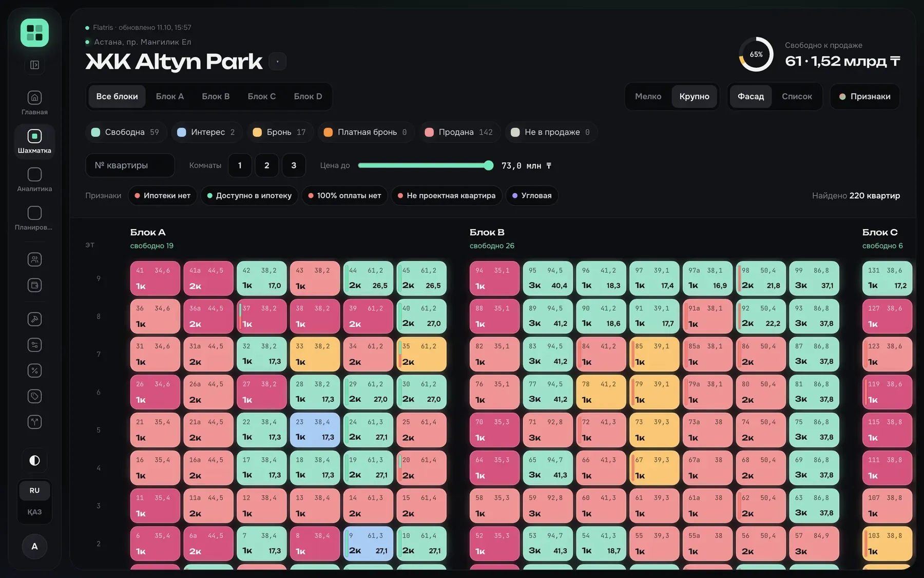This screenshot has height=578, width=924.
Task: Switch language to RU
Action: pos(34,491)
